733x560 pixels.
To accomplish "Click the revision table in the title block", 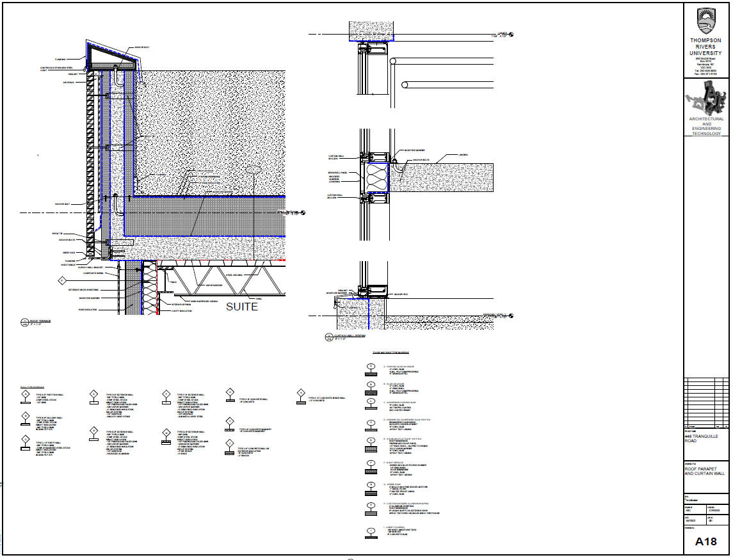I will 705,401.
